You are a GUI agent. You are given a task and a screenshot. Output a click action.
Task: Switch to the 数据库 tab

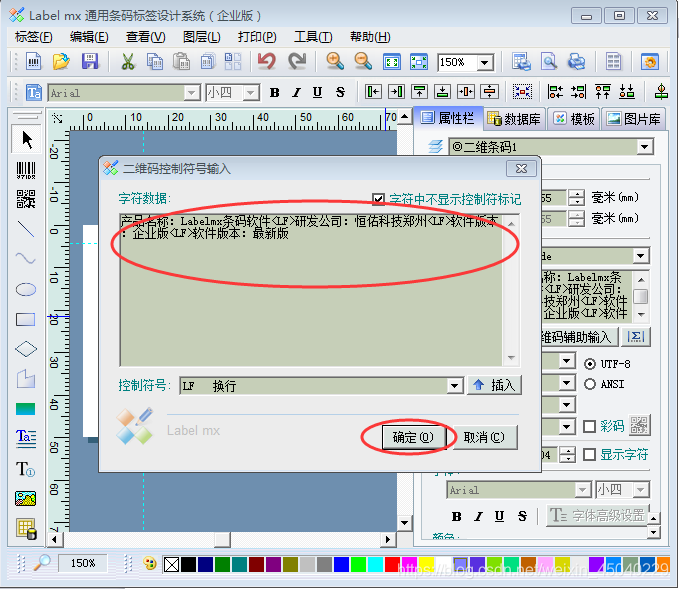pyautogui.click(x=514, y=119)
